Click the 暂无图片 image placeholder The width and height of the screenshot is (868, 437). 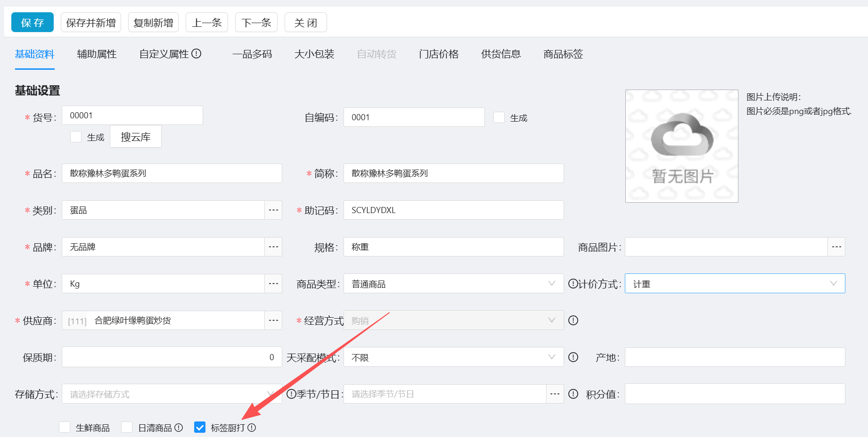click(682, 146)
